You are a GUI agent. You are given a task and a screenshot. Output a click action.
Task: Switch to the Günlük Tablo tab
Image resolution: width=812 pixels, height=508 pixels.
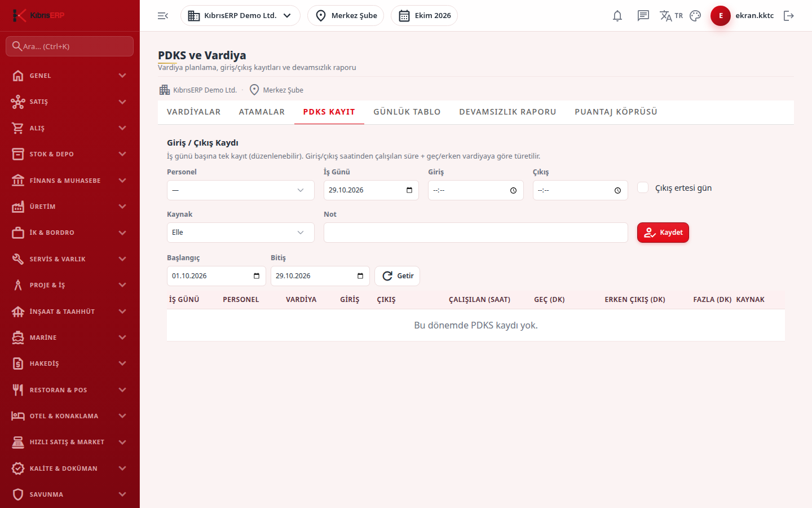407,112
